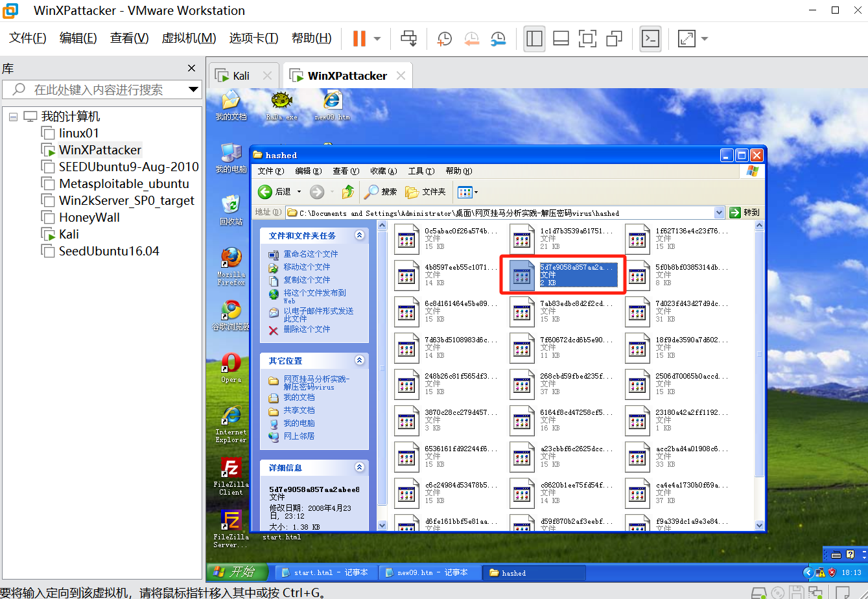
Task: Click Send Ctrl+Alt+Del toolbar icon
Action: [x=409, y=39]
